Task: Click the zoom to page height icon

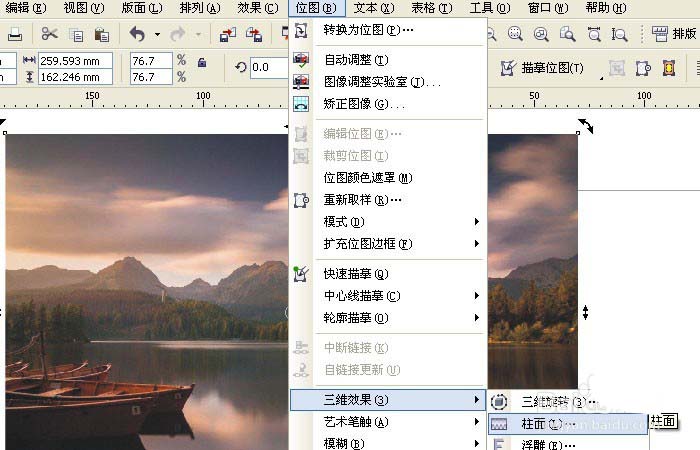Action: tap(619, 34)
